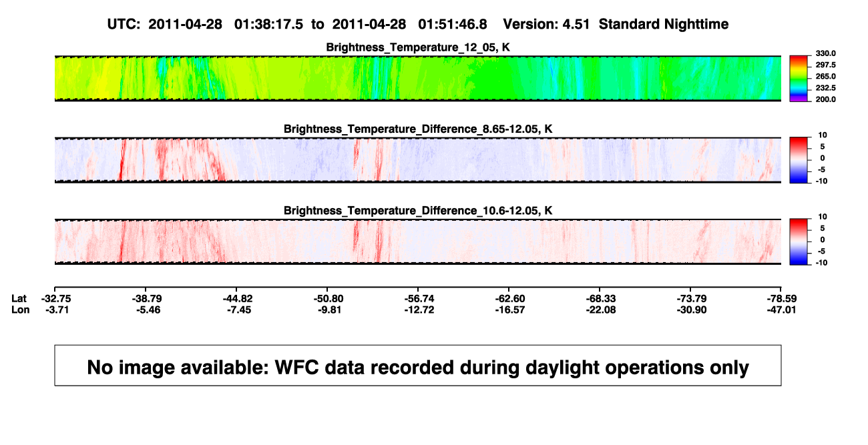The width and height of the screenshot is (868, 445).
Task: Click the 8.65-12.05 red-blue colorbar
Action: tap(799, 160)
